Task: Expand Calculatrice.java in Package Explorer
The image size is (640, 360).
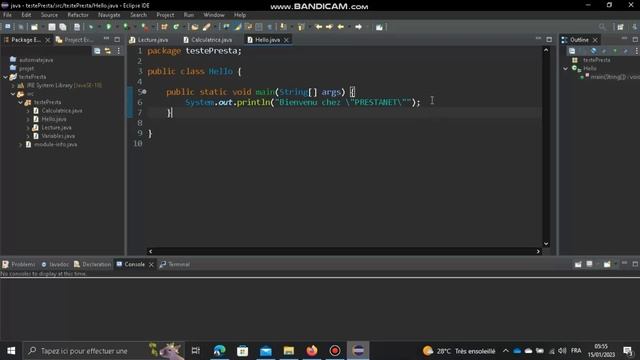Action: point(28,111)
